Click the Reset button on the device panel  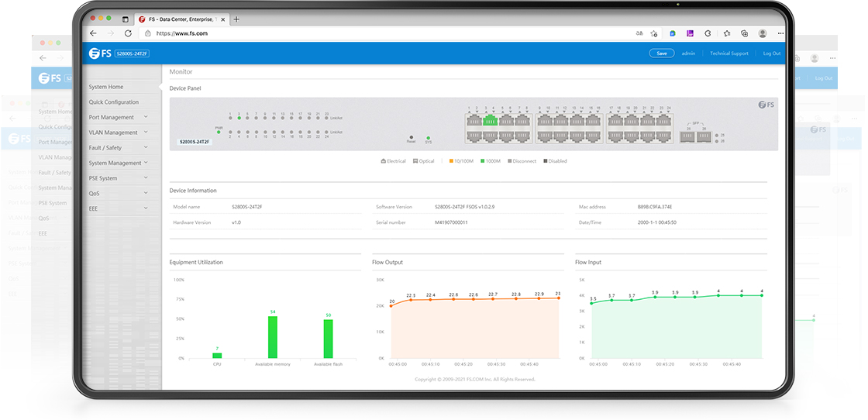411,136
